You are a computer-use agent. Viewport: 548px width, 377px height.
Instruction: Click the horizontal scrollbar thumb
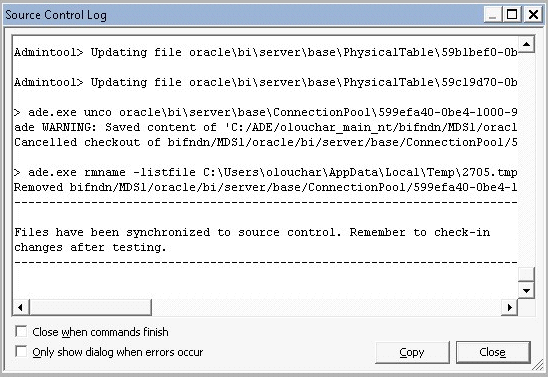pyautogui.click(x=91, y=307)
